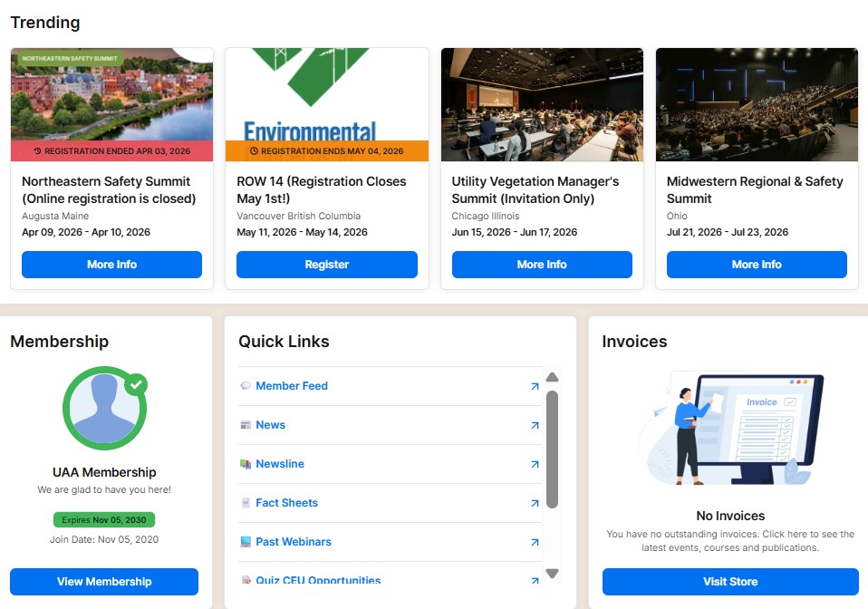This screenshot has height=609, width=868.
Task: Click the membership profile avatar icon
Action: [104, 408]
